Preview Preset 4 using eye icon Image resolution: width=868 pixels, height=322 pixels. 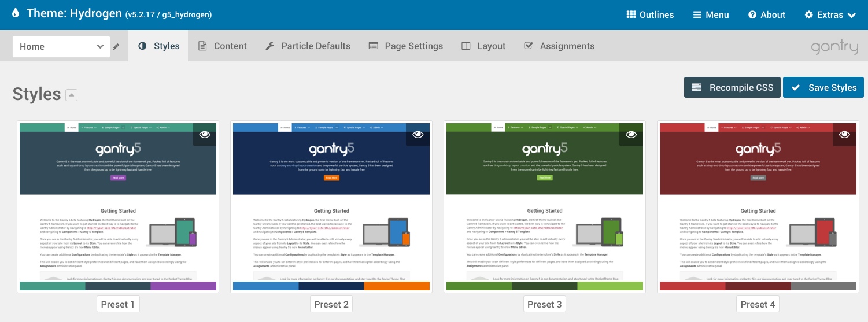pos(844,135)
